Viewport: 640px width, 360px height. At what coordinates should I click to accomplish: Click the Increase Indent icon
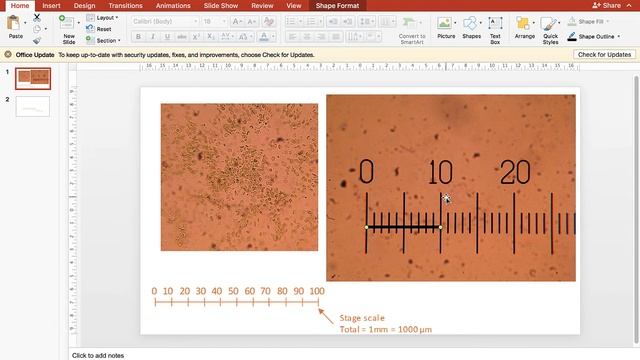[348, 21]
